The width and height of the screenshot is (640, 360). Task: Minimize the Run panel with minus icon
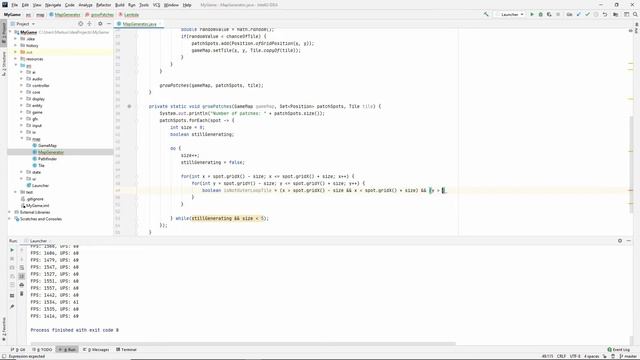(629, 241)
